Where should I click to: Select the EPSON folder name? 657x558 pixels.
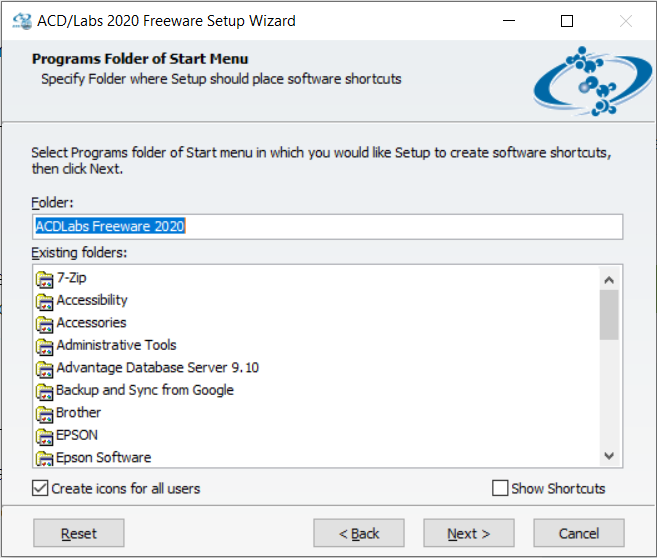(x=77, y=435)
